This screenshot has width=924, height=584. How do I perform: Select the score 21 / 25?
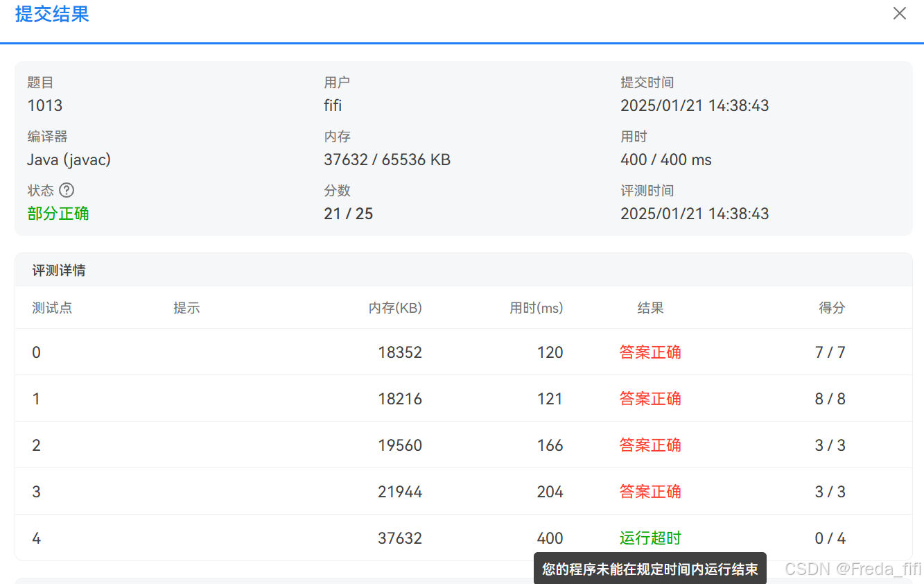(348, 214)
